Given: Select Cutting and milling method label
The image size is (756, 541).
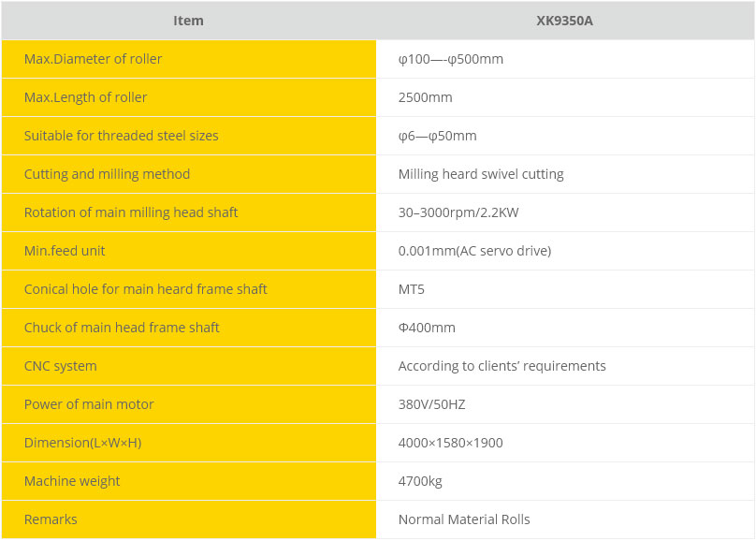Looking at the screenshot, I should tap(107, 174).
